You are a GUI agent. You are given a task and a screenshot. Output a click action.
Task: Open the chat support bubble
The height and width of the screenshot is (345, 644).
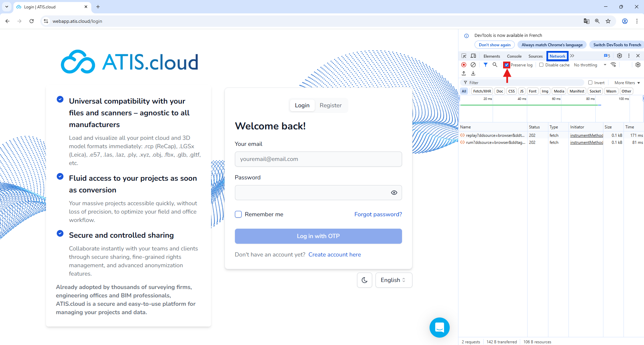[x=439, y=327]
